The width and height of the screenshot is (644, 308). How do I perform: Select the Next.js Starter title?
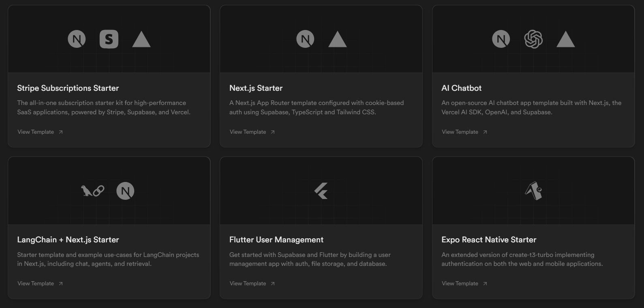pyautogui.click(x=256, y=88)
